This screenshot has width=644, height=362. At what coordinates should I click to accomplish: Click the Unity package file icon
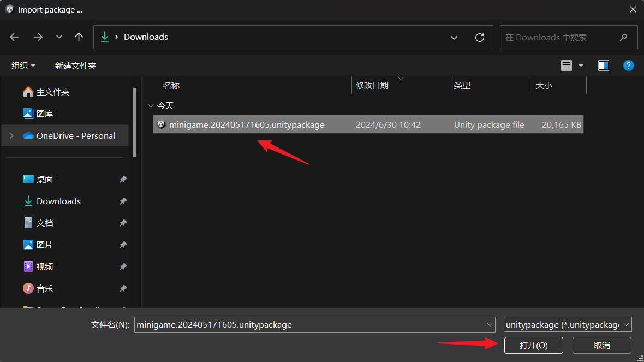click(162, 124)
